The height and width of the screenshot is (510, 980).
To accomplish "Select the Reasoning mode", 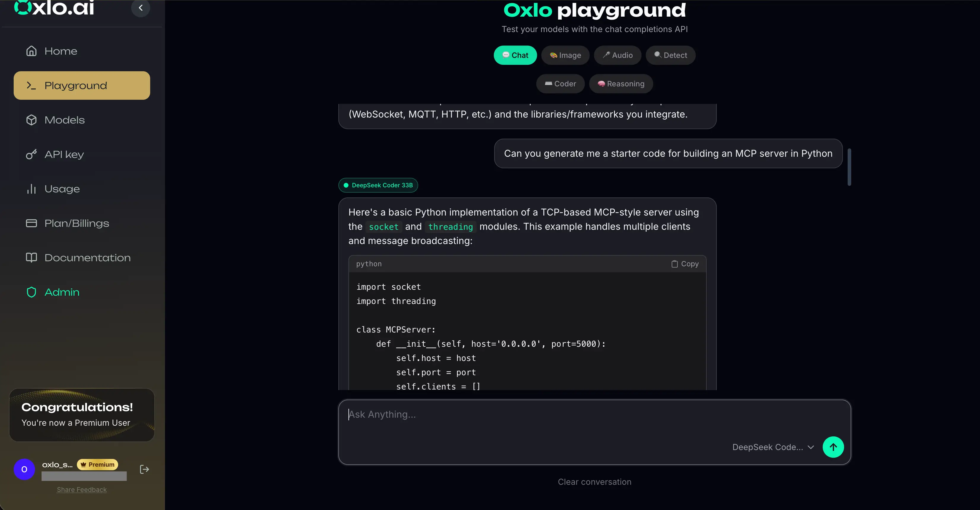I will 621,84.
